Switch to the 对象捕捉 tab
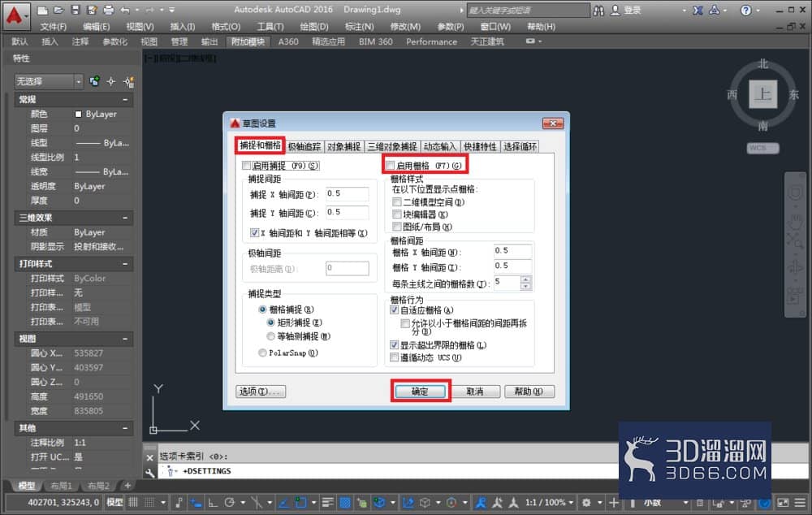This screenshot has width=812, height=515. [x=343, y=147]
